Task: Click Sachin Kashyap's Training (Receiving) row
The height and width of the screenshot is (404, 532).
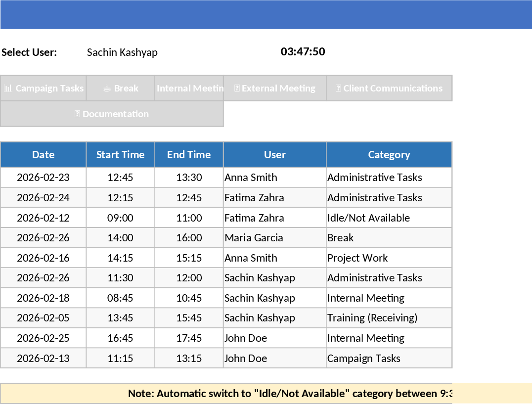Action: pyautogui.click(x=226, y=318)
